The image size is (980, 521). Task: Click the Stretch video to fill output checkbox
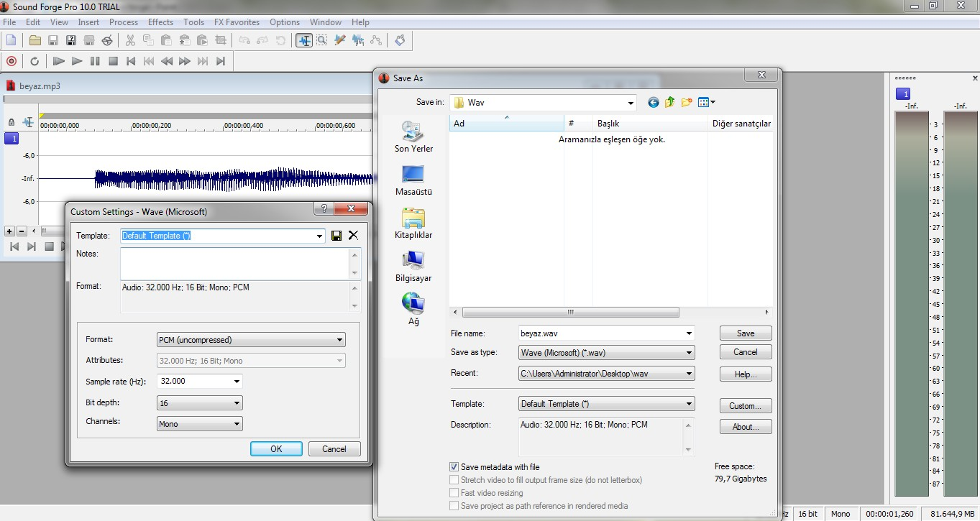454,480
